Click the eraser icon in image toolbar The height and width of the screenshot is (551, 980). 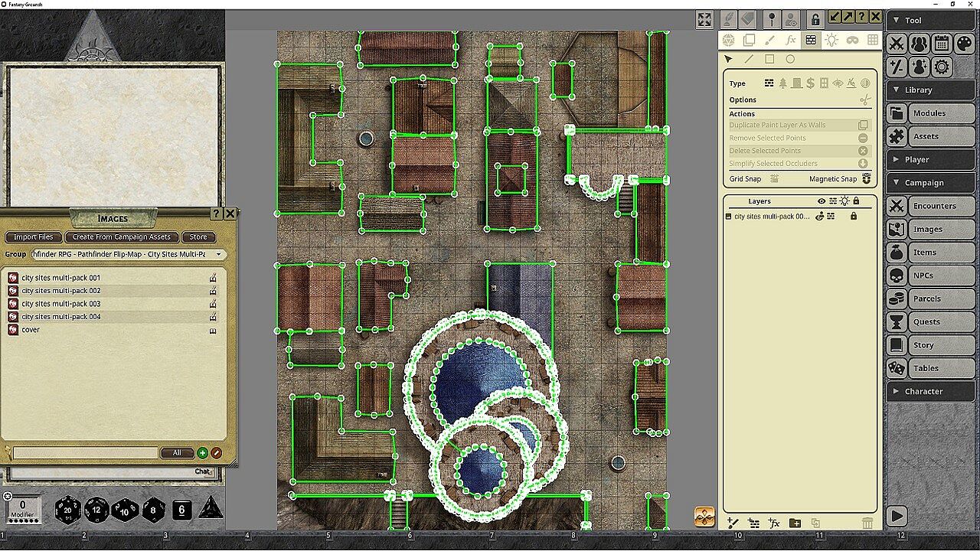coord(748,18)
